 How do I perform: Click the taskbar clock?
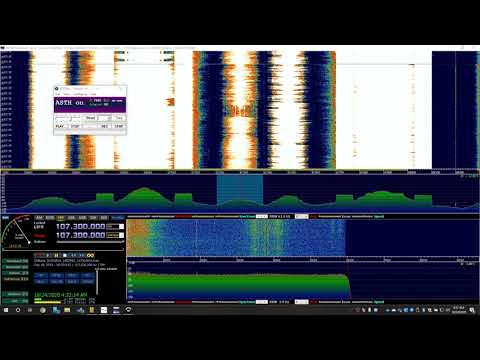click(x=459, y=310)
